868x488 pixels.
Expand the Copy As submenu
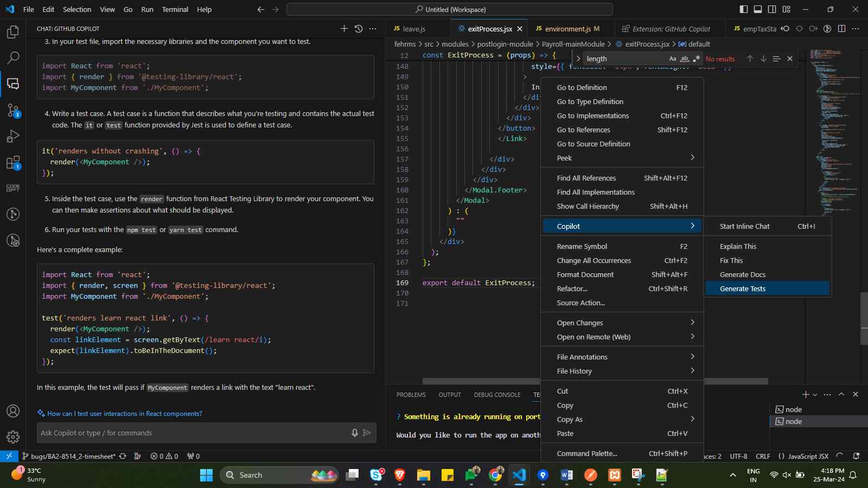[622, 419]
